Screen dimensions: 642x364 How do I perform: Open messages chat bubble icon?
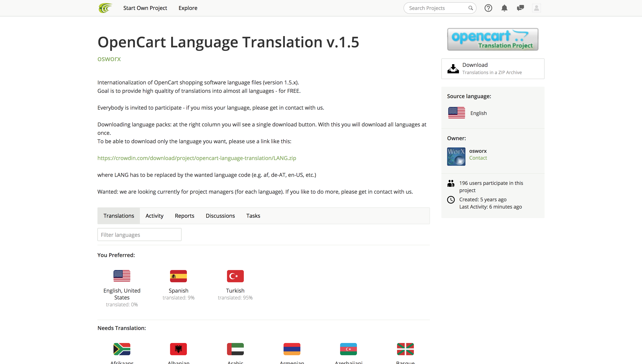point(520,8)
